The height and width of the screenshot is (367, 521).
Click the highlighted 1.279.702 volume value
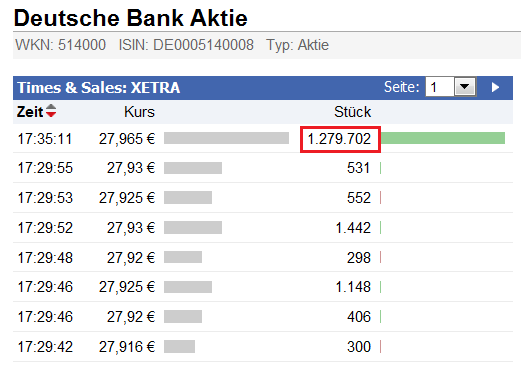(340, 139)
